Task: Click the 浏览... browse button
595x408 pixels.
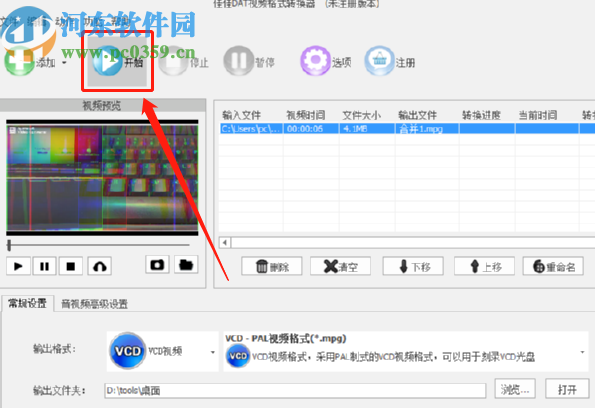Action: click(515, 389)
